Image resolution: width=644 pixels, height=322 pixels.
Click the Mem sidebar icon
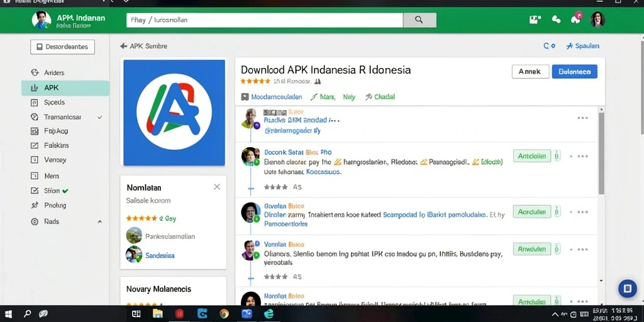35,176
